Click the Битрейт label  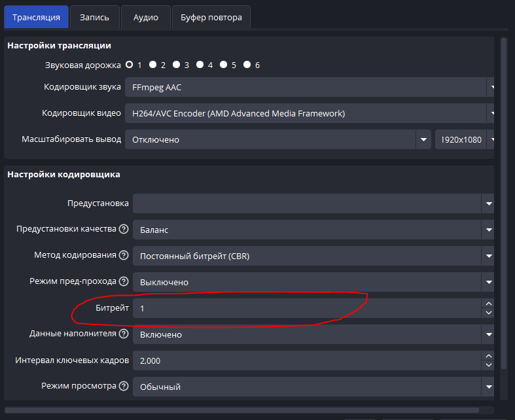tap(112, 307)
